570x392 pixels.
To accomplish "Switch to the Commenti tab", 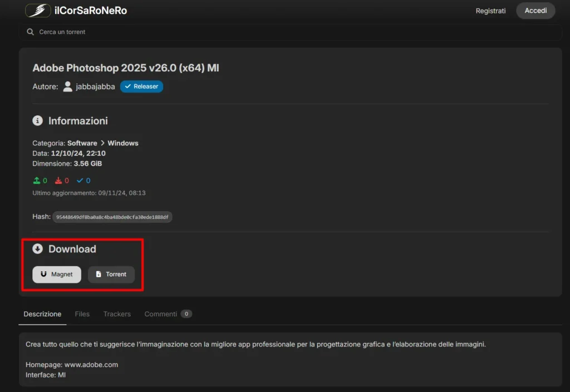I will [x=161, y=314].
